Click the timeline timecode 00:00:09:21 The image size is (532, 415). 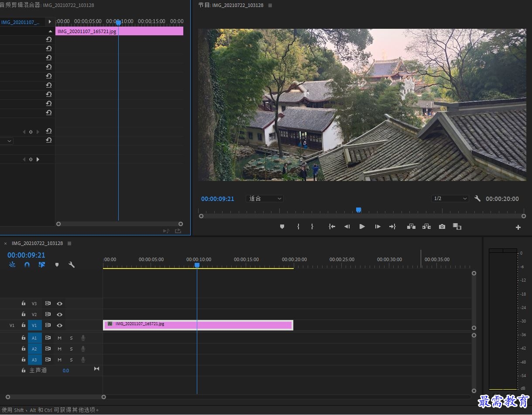(26, 255)
